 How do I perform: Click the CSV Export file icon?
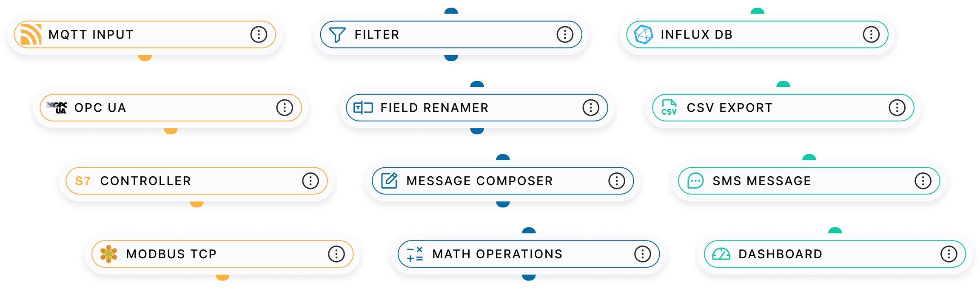(669, 108)
